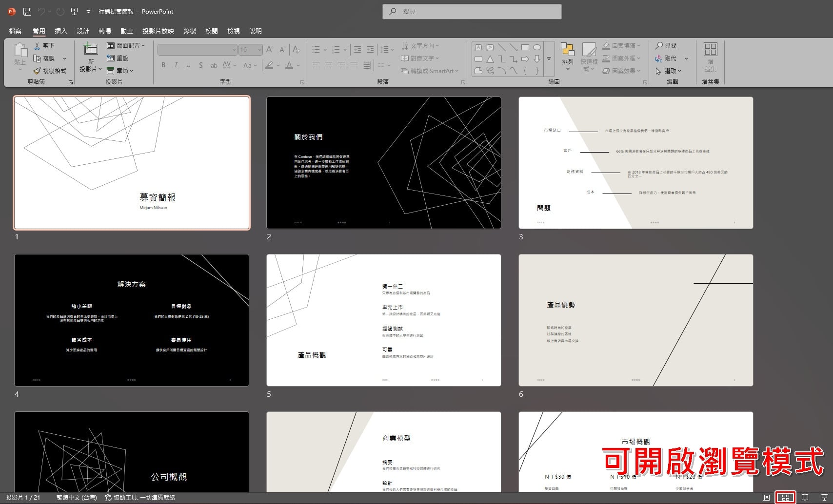Select slide 5 產品概觀 thumbnail
The width and height of the screenshot is (833, 504).
(x=384, y=320)
